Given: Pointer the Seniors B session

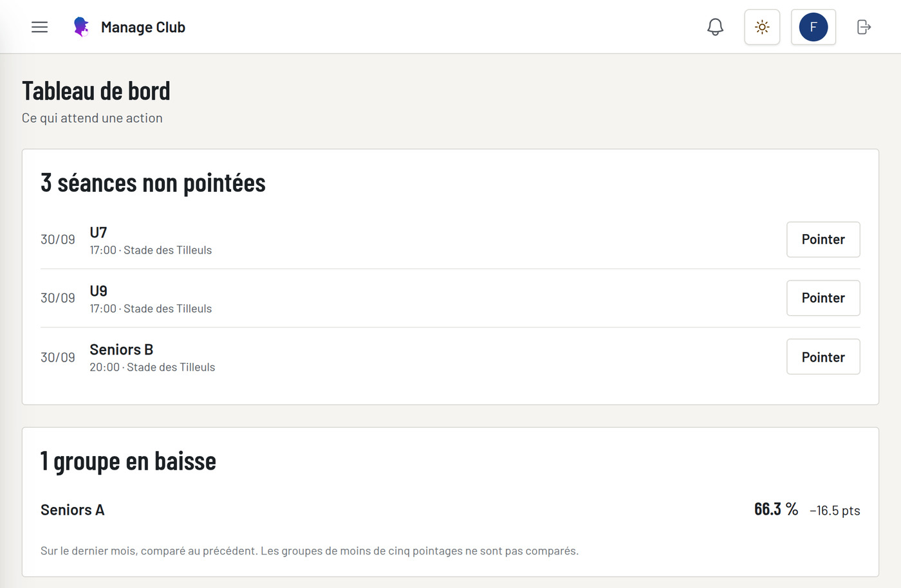Looking at the screenshot, I should (x=823, y=357).
